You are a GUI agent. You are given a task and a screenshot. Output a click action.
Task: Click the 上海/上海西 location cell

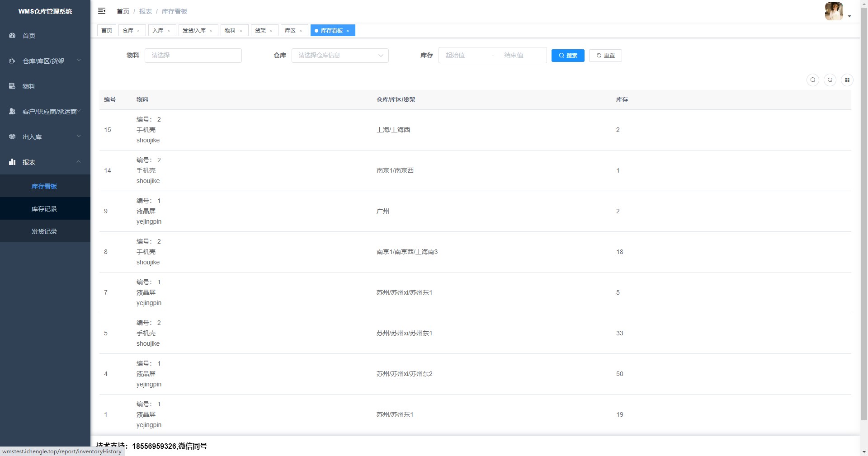[393, 130]
